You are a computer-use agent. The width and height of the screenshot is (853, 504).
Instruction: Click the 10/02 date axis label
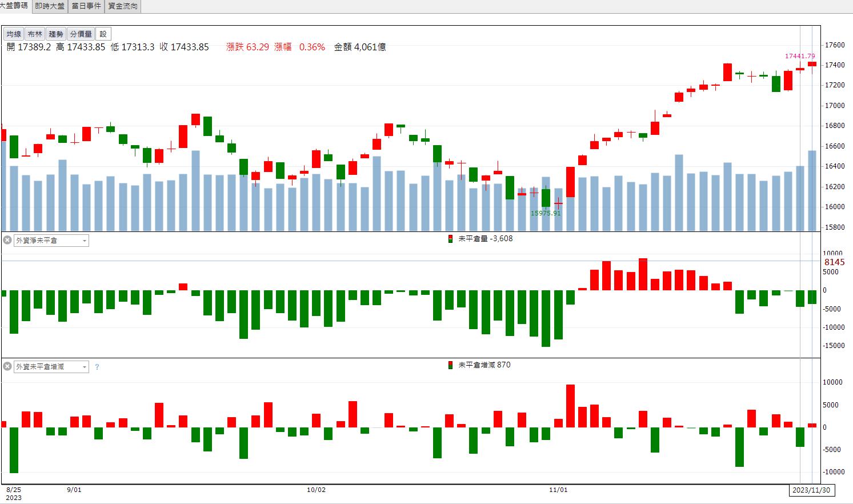[x=316, y=490]
